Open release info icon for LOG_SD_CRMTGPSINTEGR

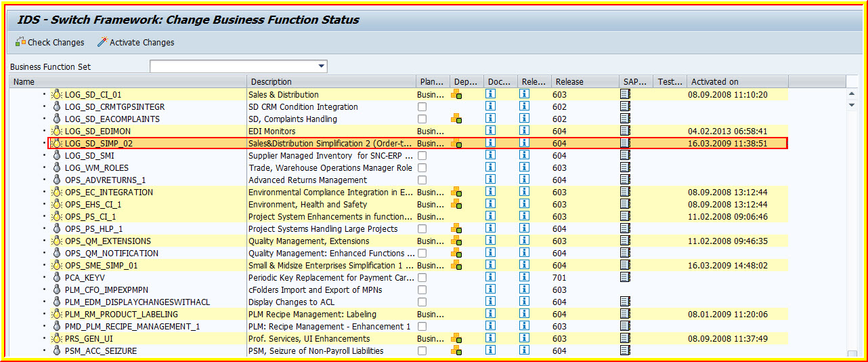pos(524,107)
